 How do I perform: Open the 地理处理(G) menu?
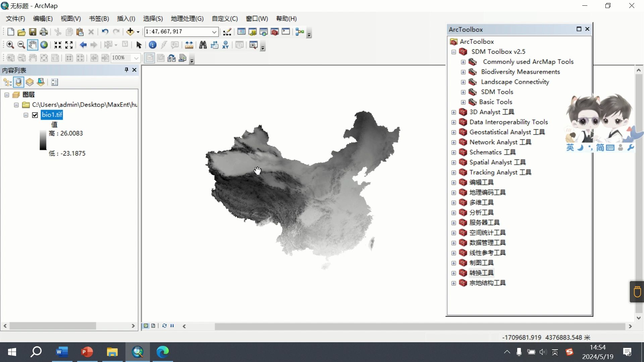click(x=187, y=19)
